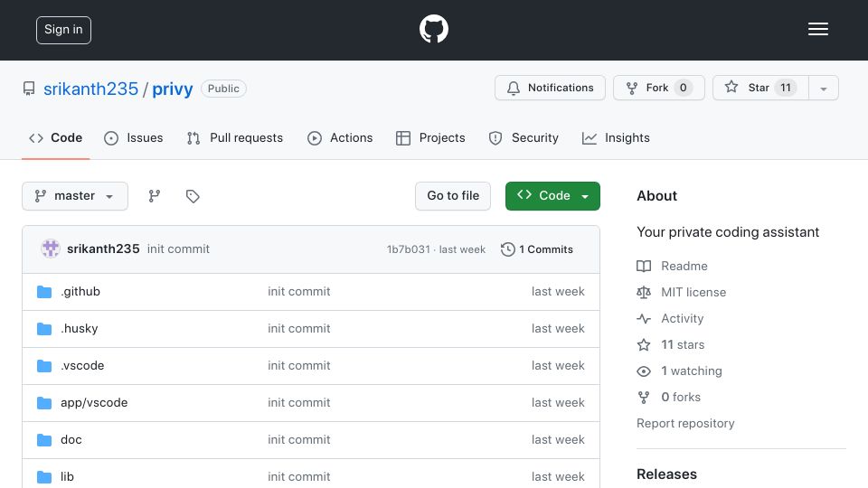The height and width of the screenshot is (488, 868).
Task: Open the doc folder
Action: click(71, 440)
